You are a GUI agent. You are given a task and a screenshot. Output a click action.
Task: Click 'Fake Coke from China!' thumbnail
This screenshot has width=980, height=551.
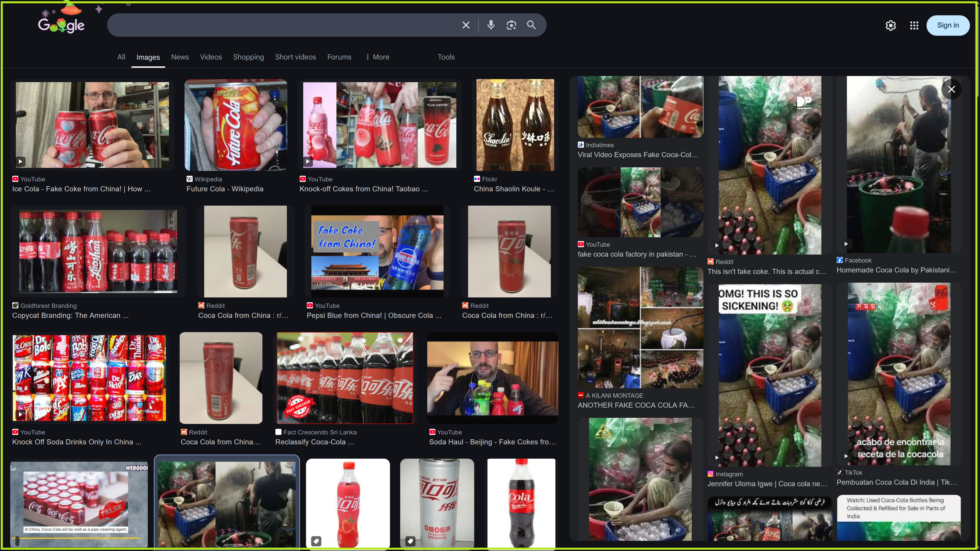[x=377, y=251]
